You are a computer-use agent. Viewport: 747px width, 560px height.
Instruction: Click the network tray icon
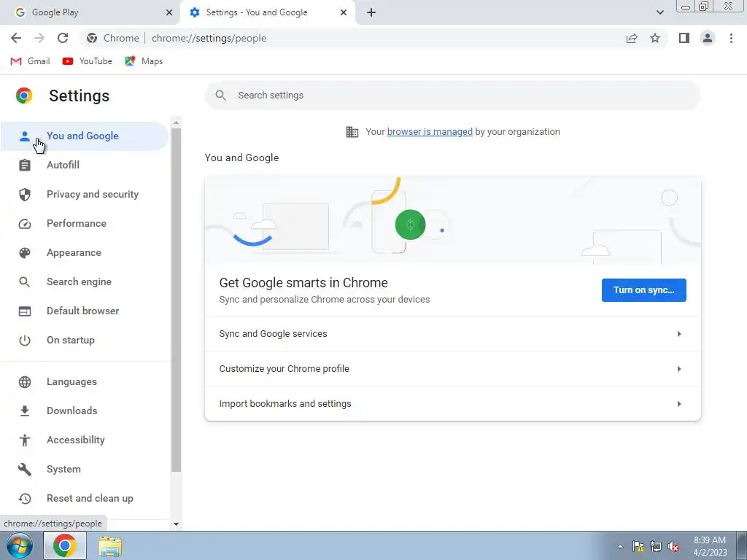(x=656, y=546)
